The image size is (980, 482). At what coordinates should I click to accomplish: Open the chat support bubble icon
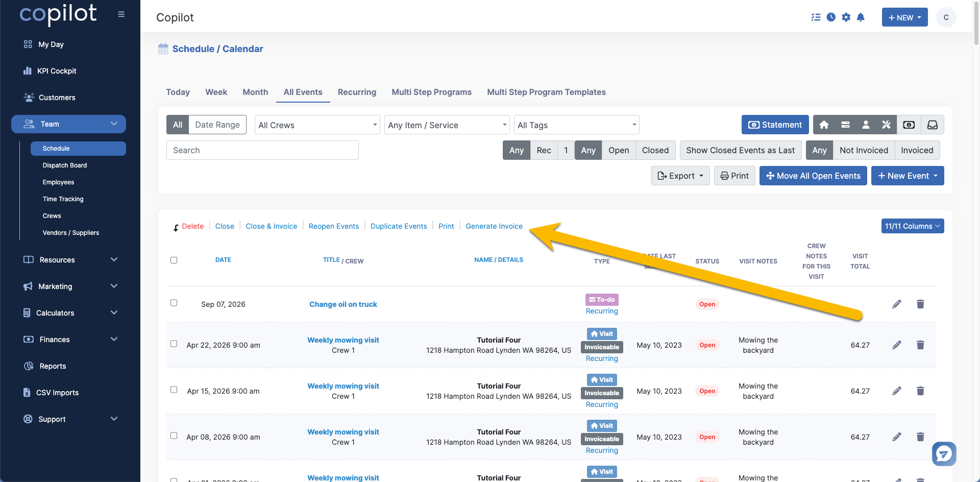pyautogui.click(x=944, y=453)
